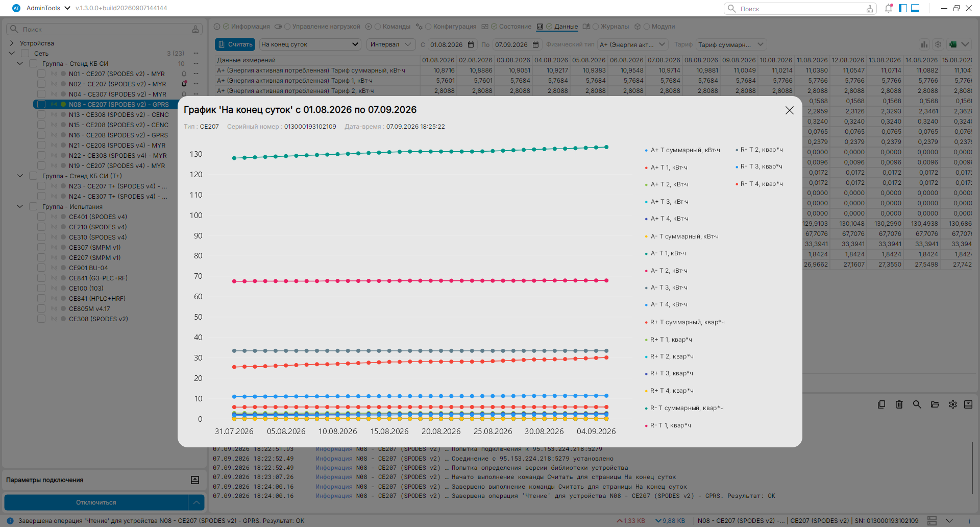This screenshot has width=980, height=527.
Task: Click the magnifier search icon in the log panel
Action: [917, 404]
